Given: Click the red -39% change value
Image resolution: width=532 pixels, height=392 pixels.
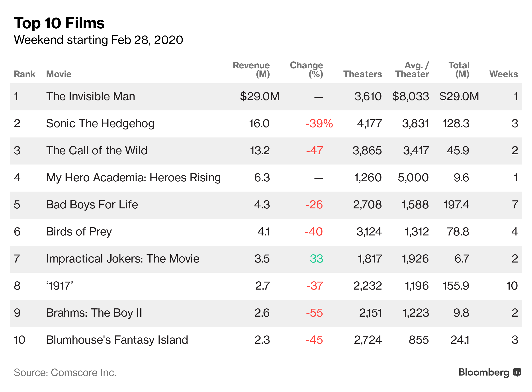Looking at the screenshot, I should point(319,123).
